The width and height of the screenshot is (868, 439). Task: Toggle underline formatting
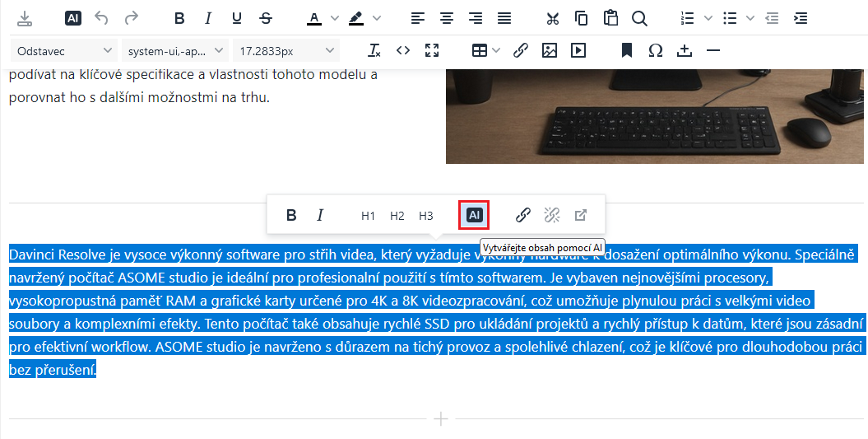point(237,18)
